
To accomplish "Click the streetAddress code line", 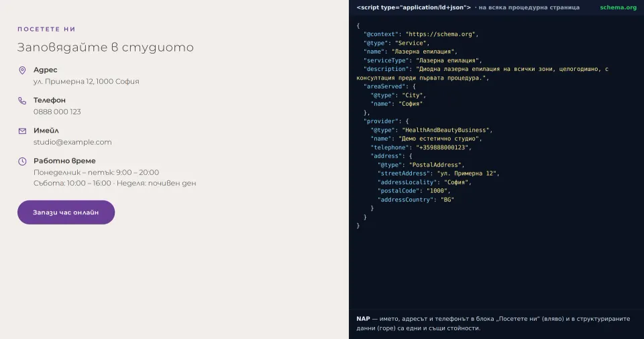I will click(x=439, y=174).
